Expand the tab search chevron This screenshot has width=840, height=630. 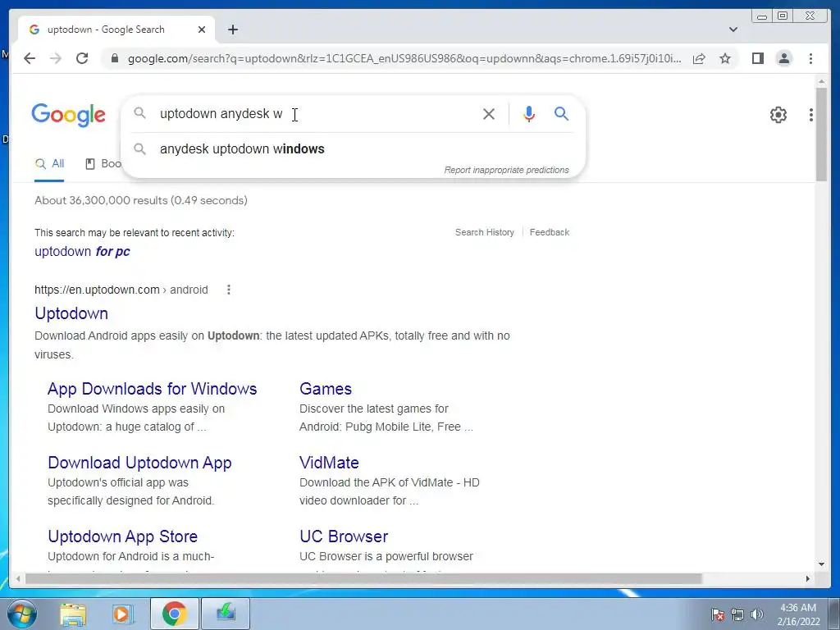(733, 30)
